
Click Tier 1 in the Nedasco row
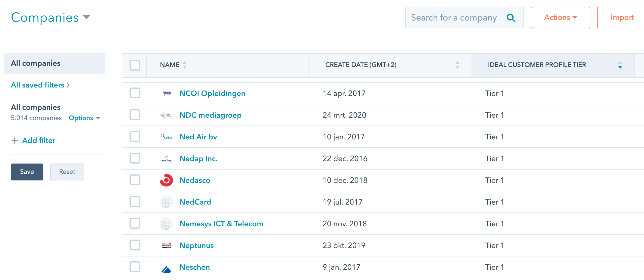click(495, 180)
